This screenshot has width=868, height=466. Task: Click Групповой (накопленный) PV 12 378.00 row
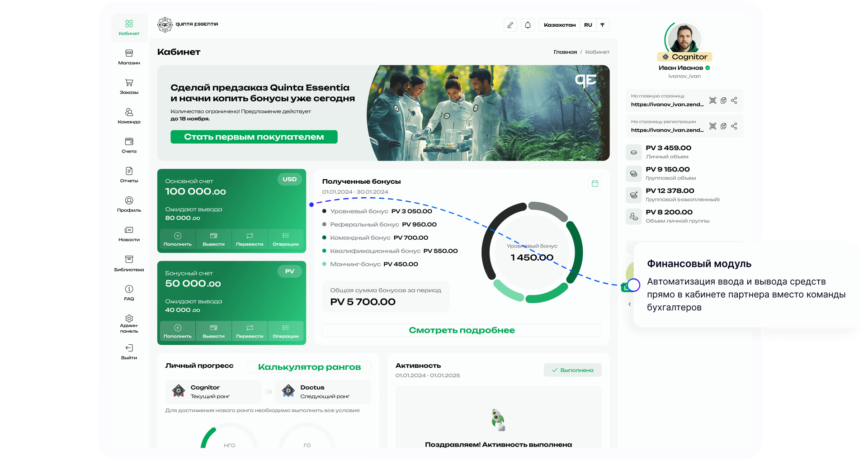[x=684, y=195]
